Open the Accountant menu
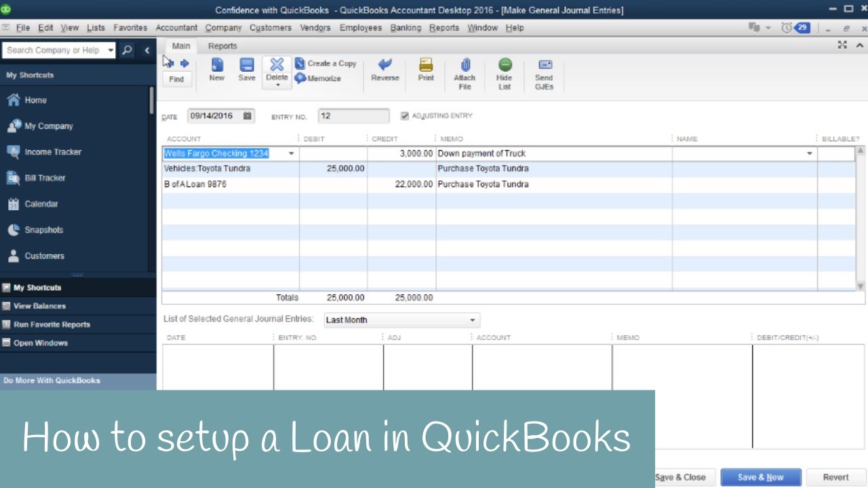Screen dimensions: 868x488 tap(176, 28)
